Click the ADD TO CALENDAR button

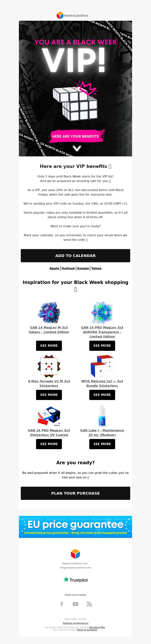(75, 255)
